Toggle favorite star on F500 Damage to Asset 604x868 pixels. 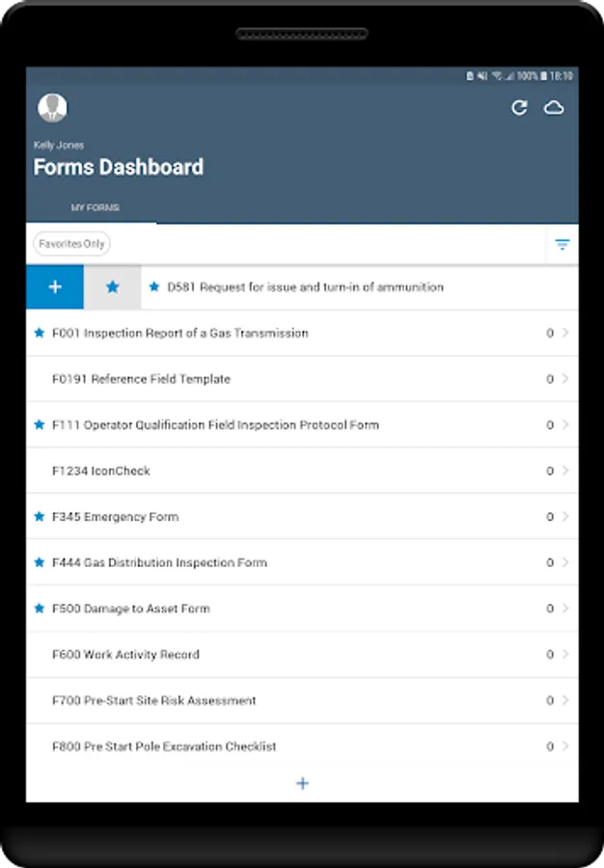pos(40,609)
